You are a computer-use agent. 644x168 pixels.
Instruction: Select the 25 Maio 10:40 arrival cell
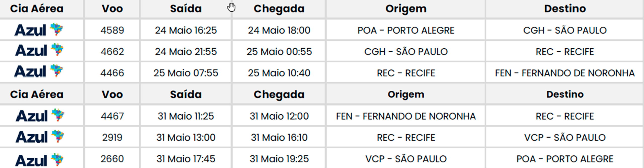(x=279, y=73)
